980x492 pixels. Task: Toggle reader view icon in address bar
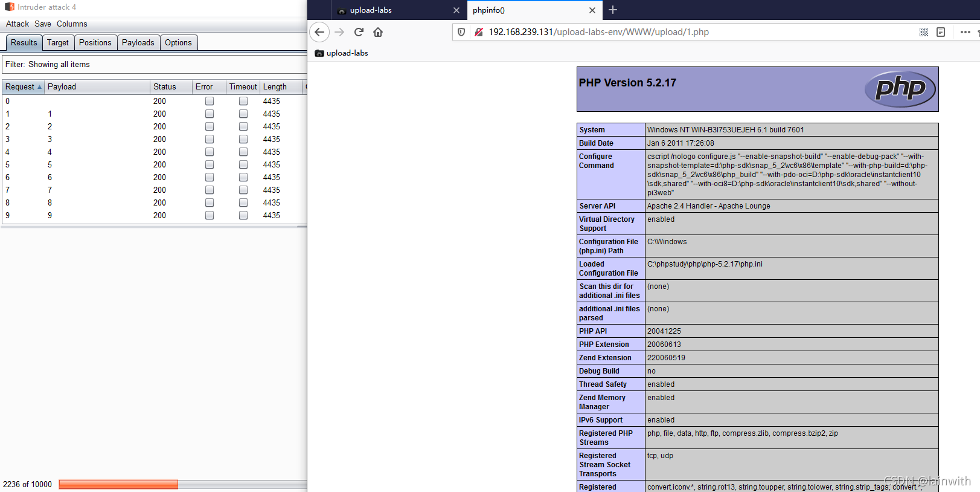coord(941,32)
